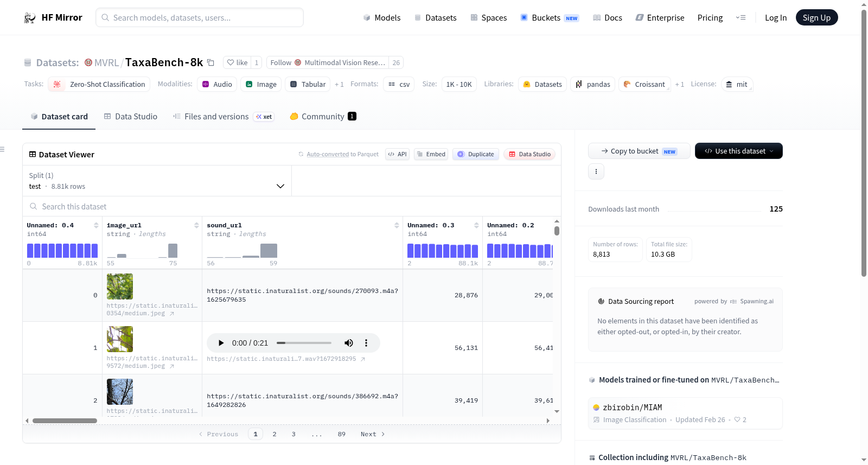Switch to the Data Studio tab

pos(131,117)
